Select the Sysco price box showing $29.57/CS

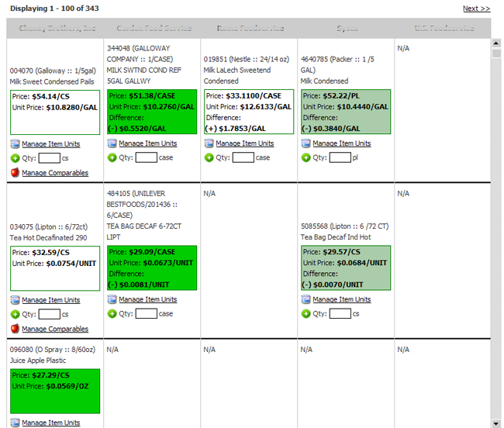346,268
